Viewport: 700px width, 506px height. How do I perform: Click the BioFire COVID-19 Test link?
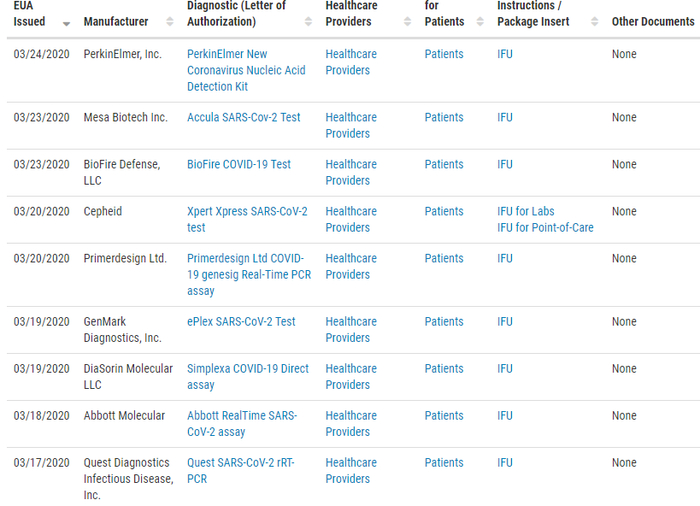(239, 164)
